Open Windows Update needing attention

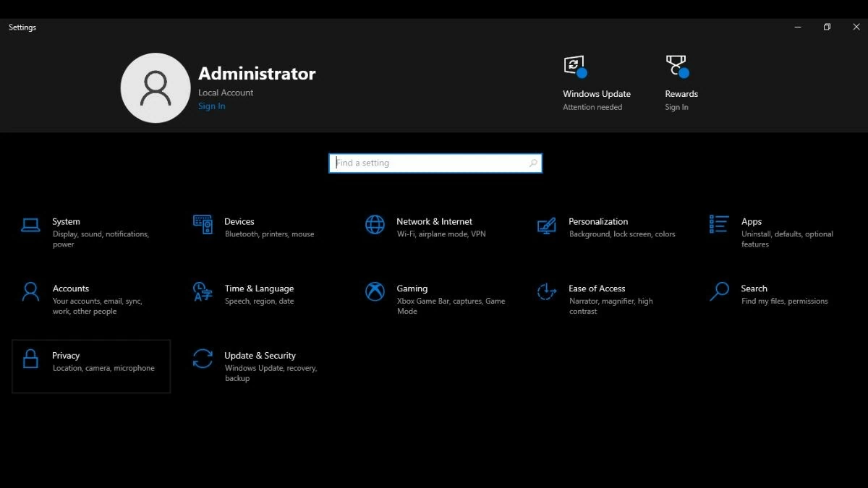[x=597, y=80]
